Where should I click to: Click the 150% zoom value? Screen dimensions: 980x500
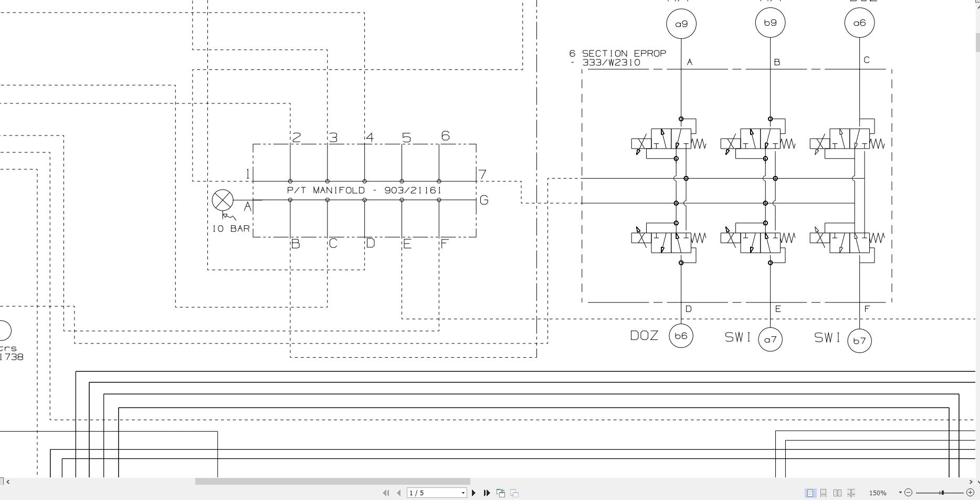pyautogui.click(x=878, y=493)
